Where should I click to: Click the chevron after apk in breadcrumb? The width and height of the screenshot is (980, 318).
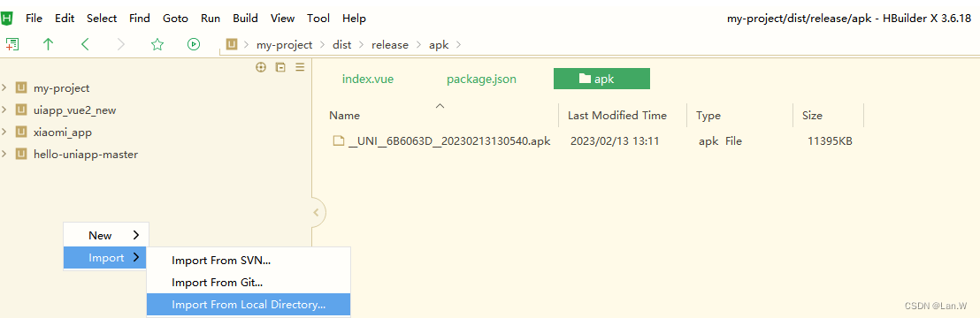click(x=460, y=45)
